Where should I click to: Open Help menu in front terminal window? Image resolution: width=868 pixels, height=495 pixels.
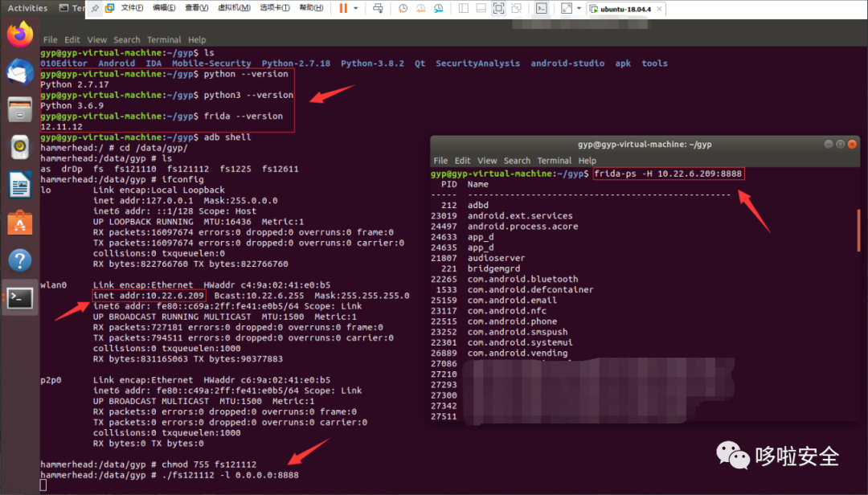coord(588,161)
